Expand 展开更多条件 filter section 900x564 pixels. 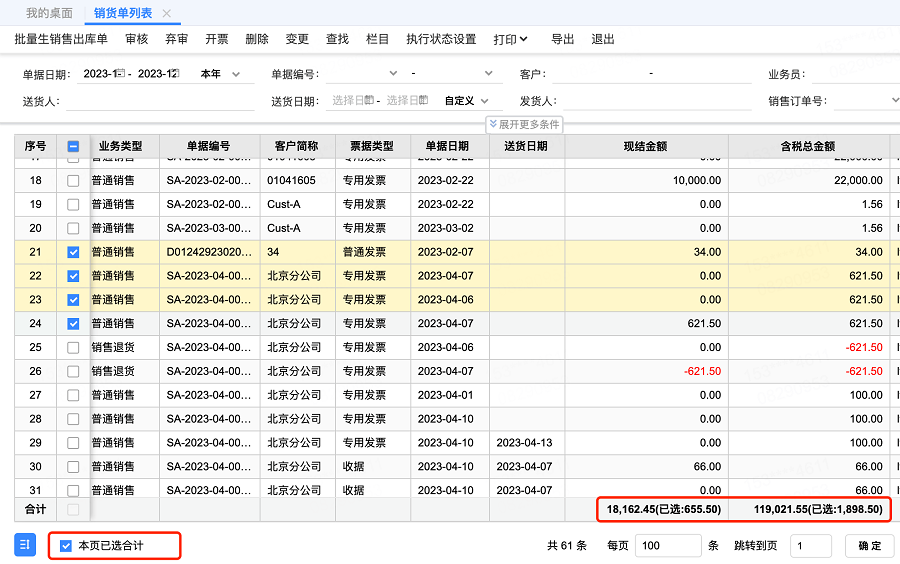(x=524, y=125)
